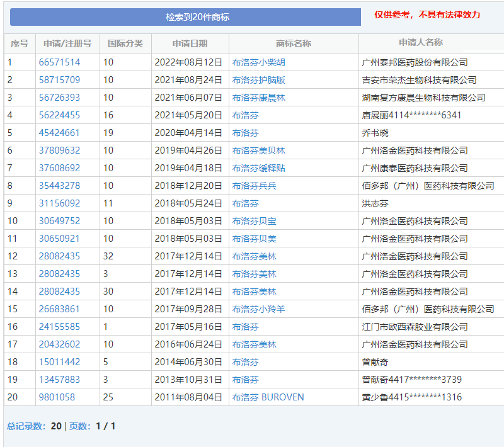Open trademark 布洛芬贝美
This screenshot has height=447, width=504.
255,239
